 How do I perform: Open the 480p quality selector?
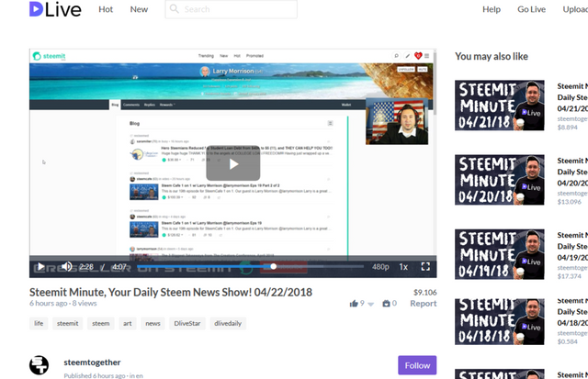[380, 267]
